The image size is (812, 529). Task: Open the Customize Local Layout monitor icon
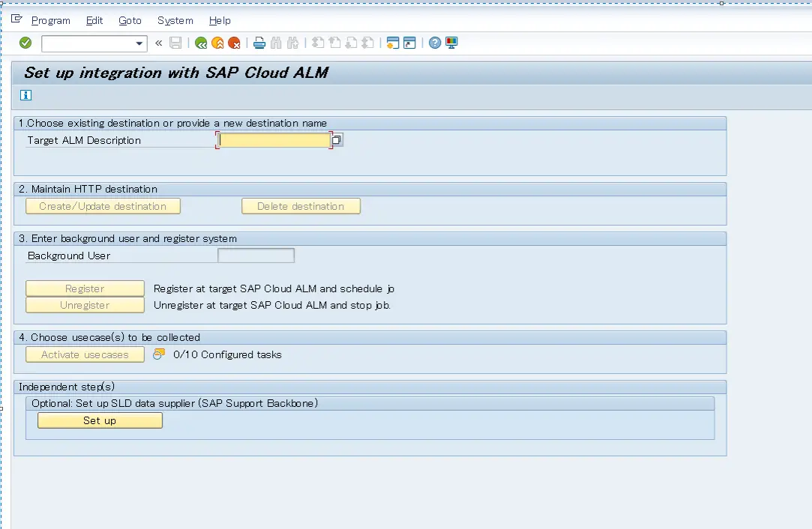point(451,43)
